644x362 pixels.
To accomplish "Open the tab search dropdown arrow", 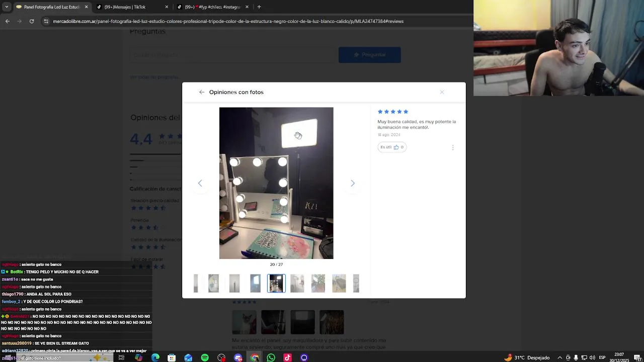I will [x=7, y=7].
